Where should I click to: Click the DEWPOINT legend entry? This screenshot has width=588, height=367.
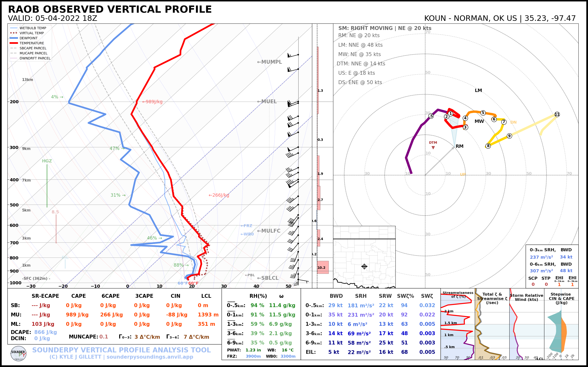[29, 38]
